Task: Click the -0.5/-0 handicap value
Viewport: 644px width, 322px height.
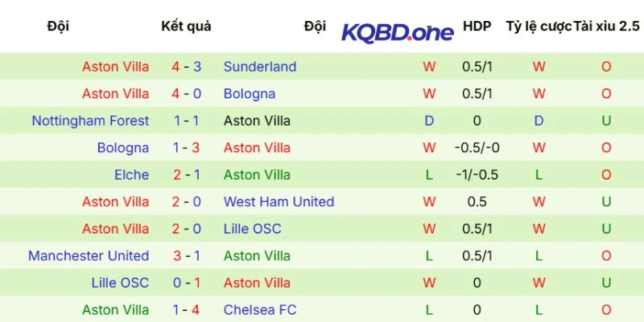Action: (477, 148)
